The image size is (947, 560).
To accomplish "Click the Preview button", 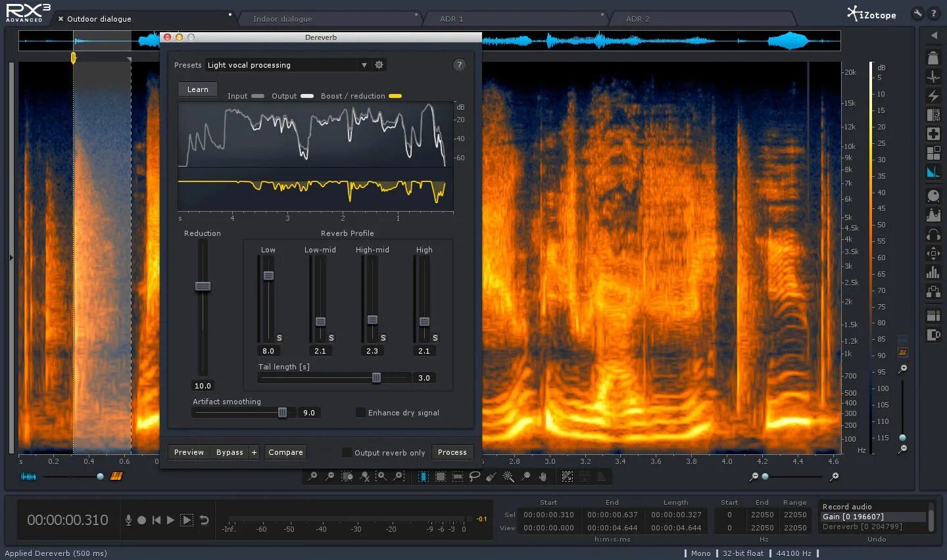I will (189, 452).
